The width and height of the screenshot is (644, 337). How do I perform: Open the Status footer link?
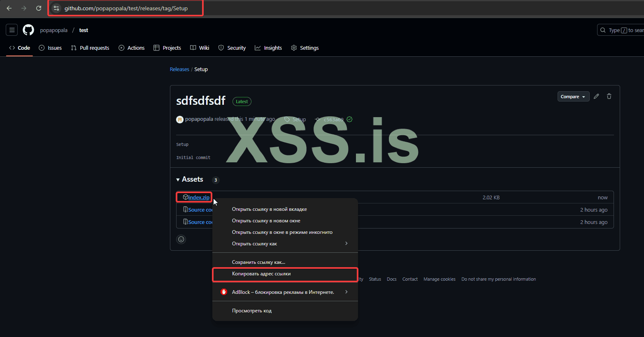(375, 279)
